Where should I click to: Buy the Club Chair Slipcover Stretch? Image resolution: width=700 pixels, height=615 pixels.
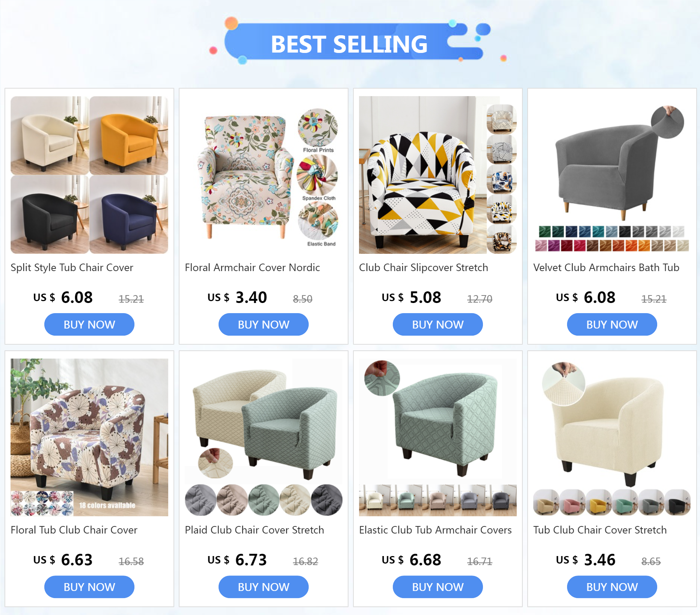pyautogui.click(x=438, y=324)
